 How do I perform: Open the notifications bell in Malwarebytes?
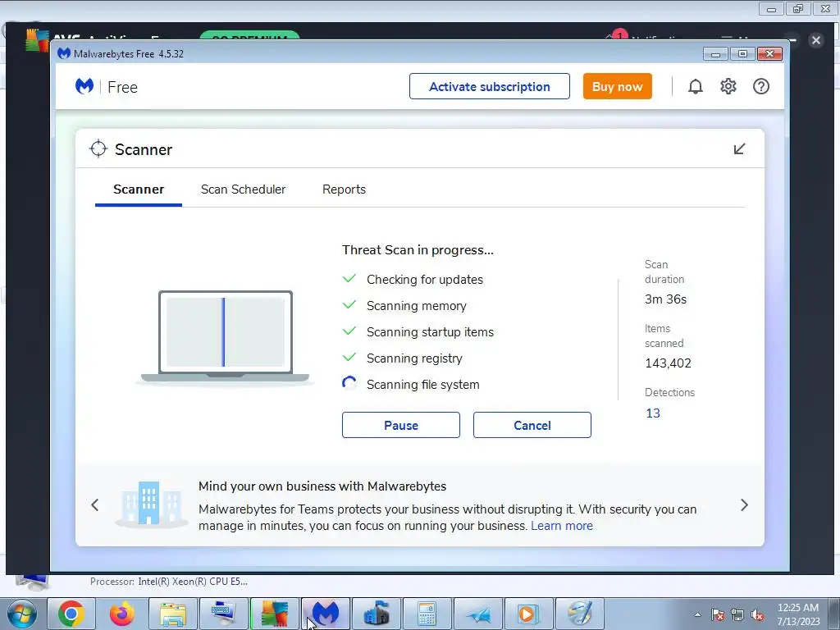(696, 86)
